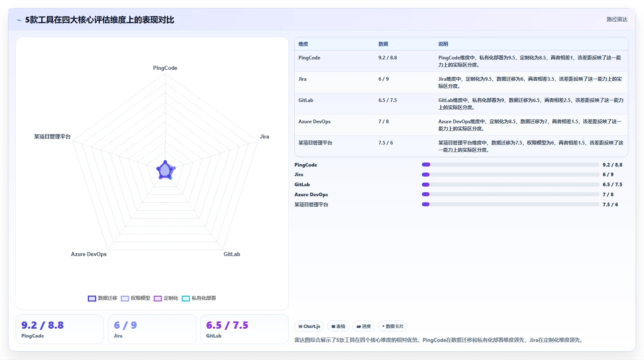Screen dimensions: 644x360
Task: Click the 数据 column header
Action: [383, 44]
